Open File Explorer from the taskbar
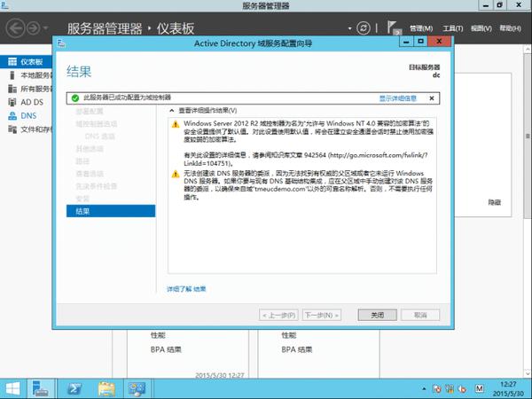 pos(106,389)
